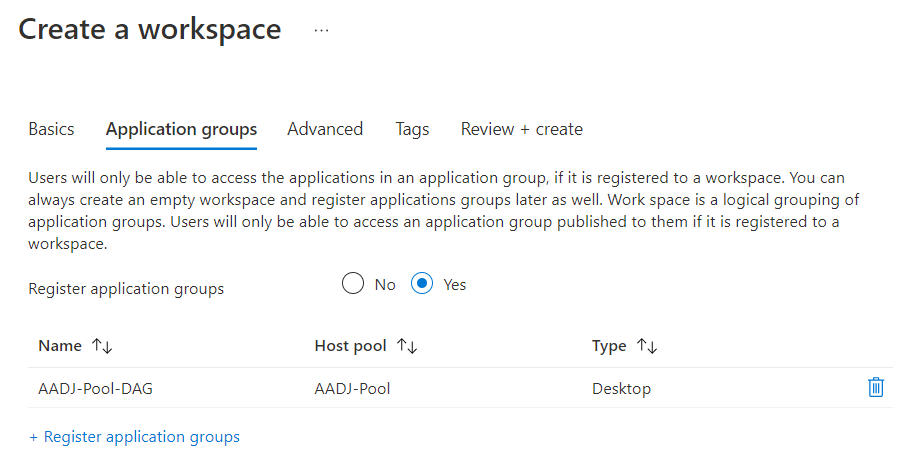Select the No radio button

click(352, 284)
